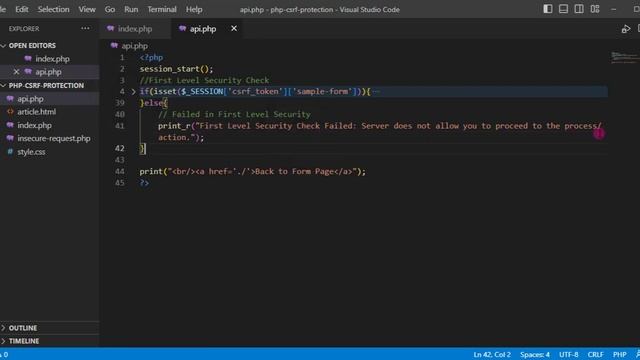Click the '// Failed in First Level Security' comment

pos(234,114)
